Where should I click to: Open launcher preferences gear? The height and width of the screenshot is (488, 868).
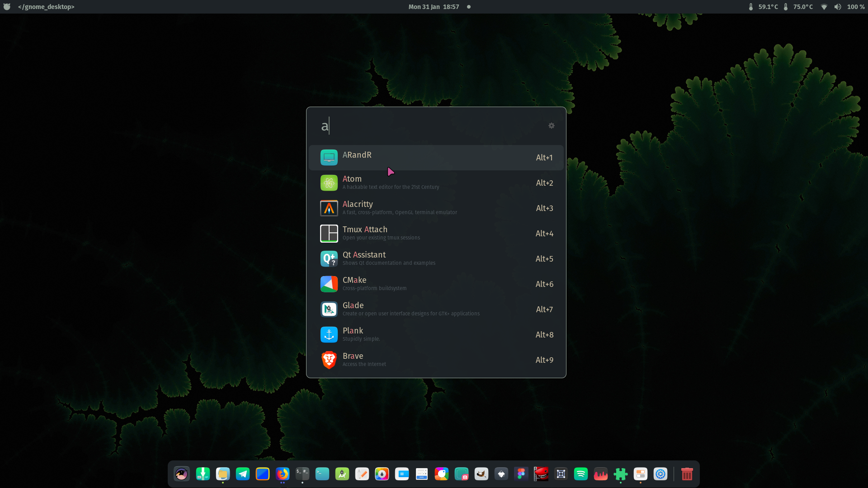tap(552, 126)
